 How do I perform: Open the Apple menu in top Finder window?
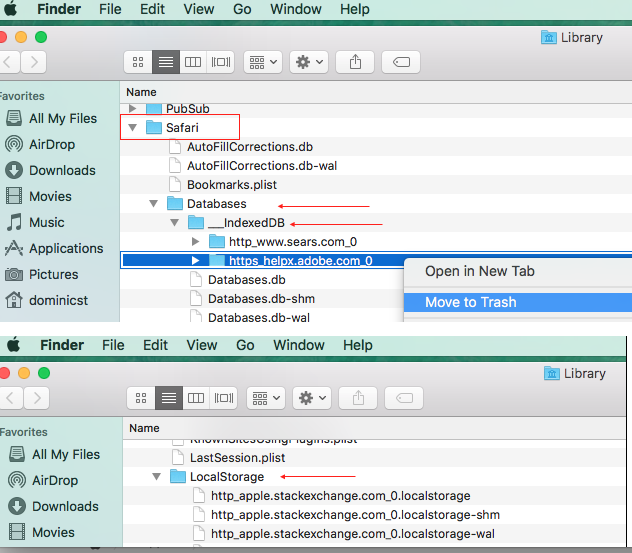(10, 9)
